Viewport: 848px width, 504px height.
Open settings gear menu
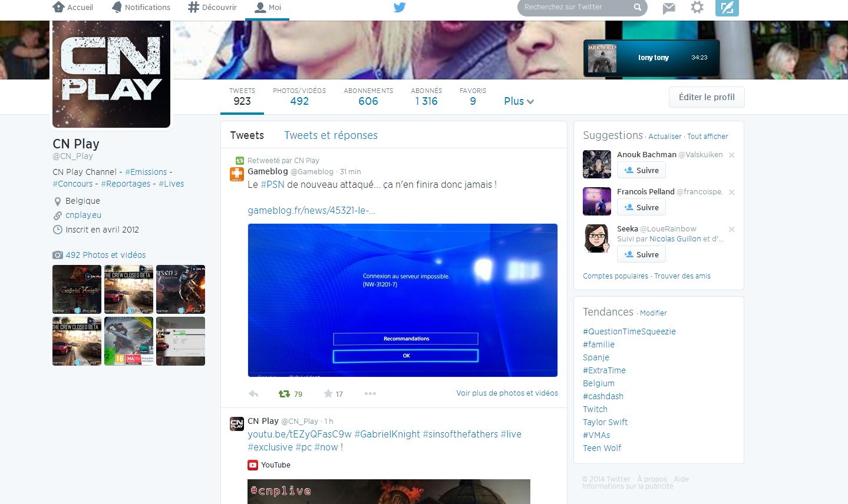click(x=697, y=7)
